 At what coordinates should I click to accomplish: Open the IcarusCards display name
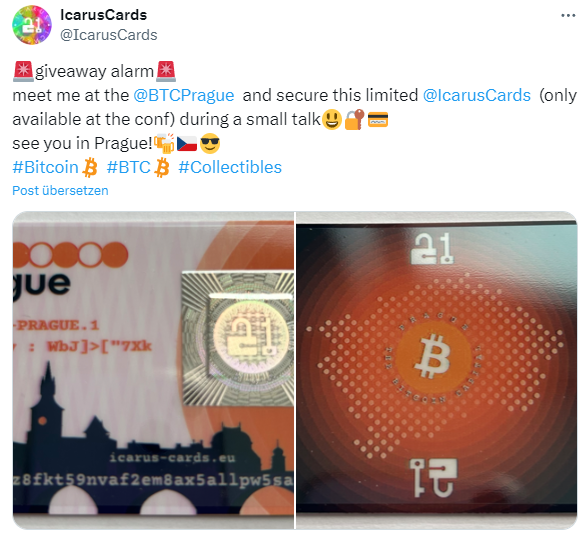coord(104,15)
